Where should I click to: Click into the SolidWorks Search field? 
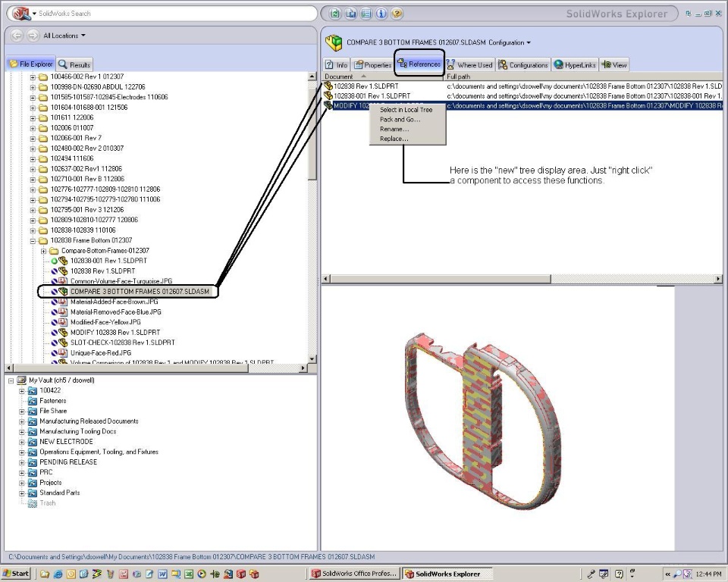[177, 14]
